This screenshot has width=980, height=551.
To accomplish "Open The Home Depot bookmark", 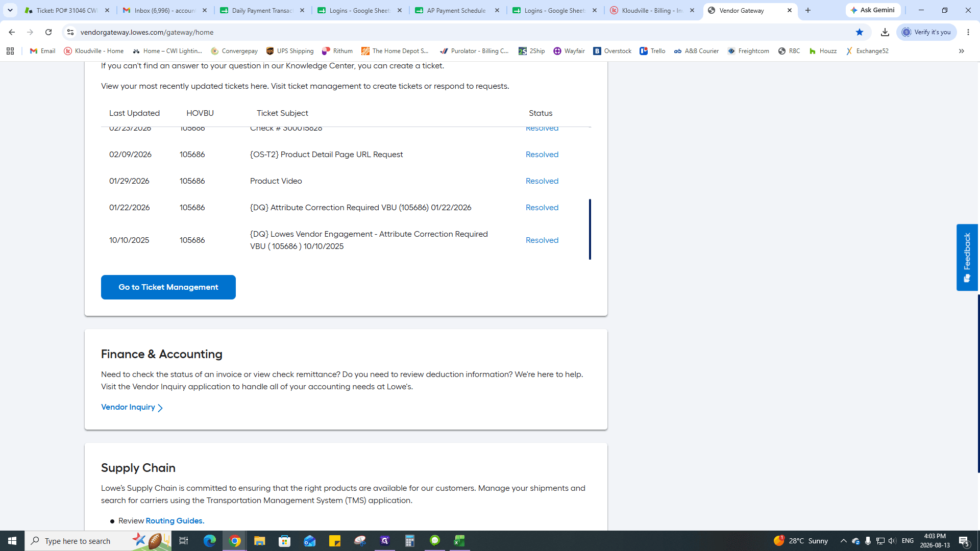I will 396,51.
